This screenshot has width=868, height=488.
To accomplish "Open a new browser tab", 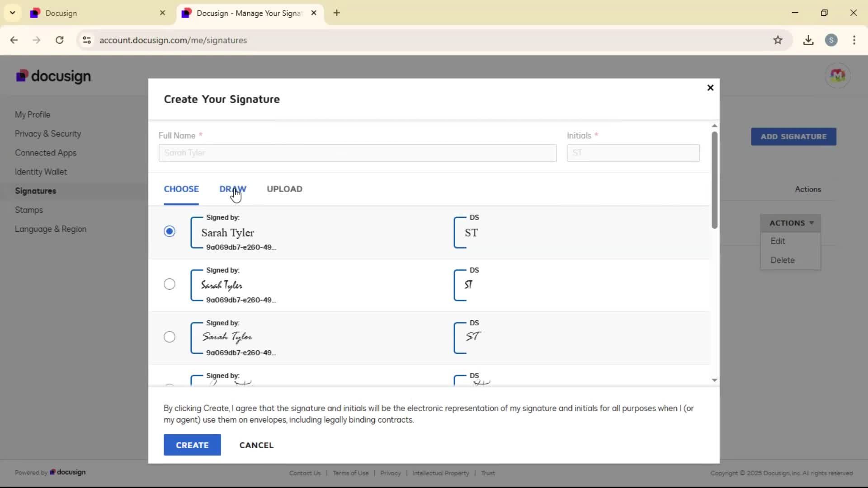I will pos(336,13).
